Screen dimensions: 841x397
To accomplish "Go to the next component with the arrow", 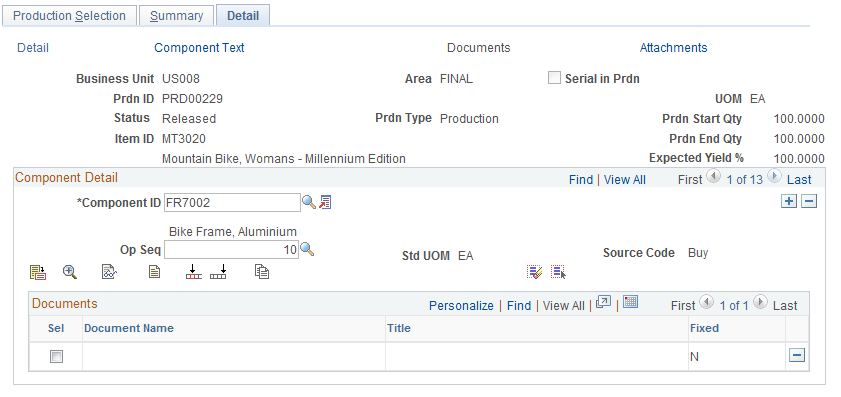I will [x=773, y=176].
